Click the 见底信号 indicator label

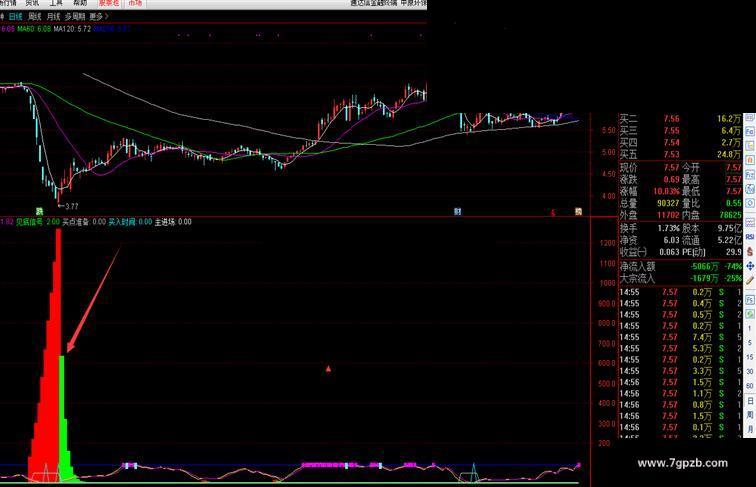[38, 222]
